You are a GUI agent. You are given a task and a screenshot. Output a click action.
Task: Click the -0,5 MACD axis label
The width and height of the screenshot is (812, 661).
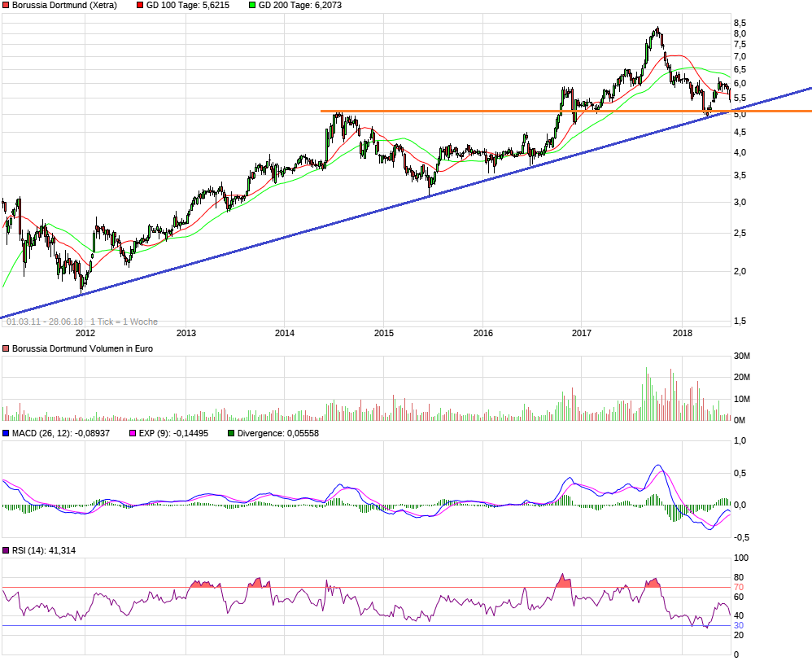point(741,538)
